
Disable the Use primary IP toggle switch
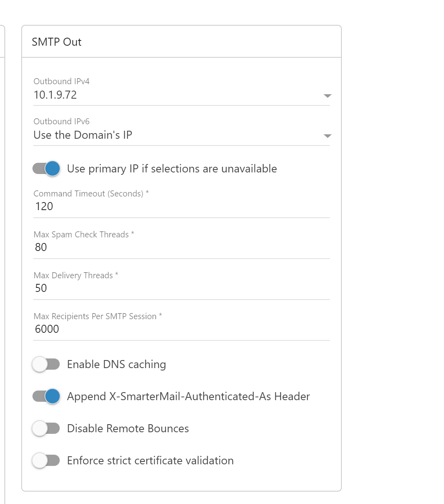tap(46, 169)
